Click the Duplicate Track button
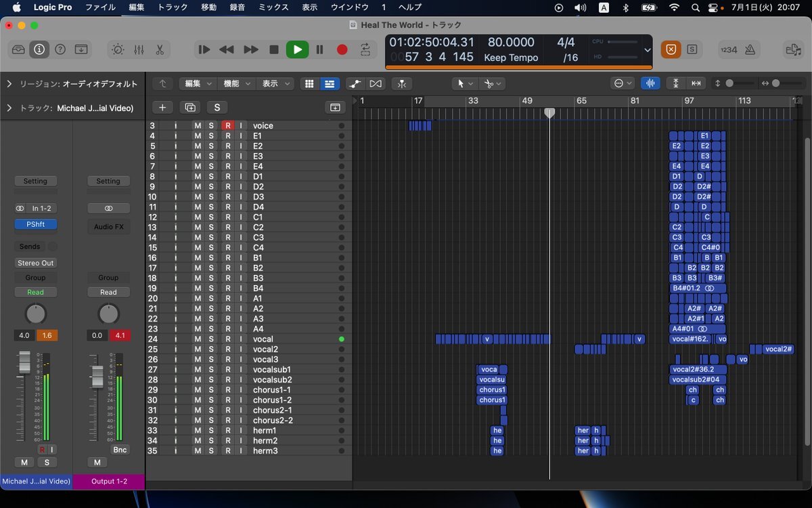The image size is (812, 508). pos(190,107)
